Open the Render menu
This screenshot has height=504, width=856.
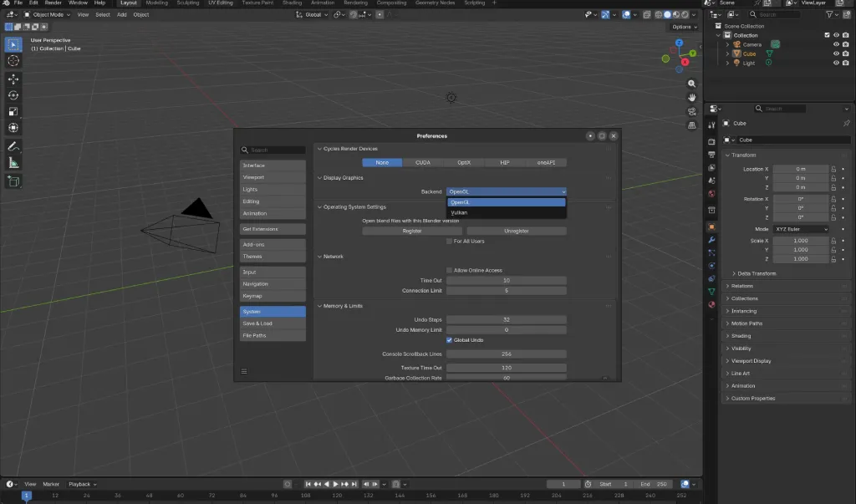pyautogui.click(x=53, y=3)
